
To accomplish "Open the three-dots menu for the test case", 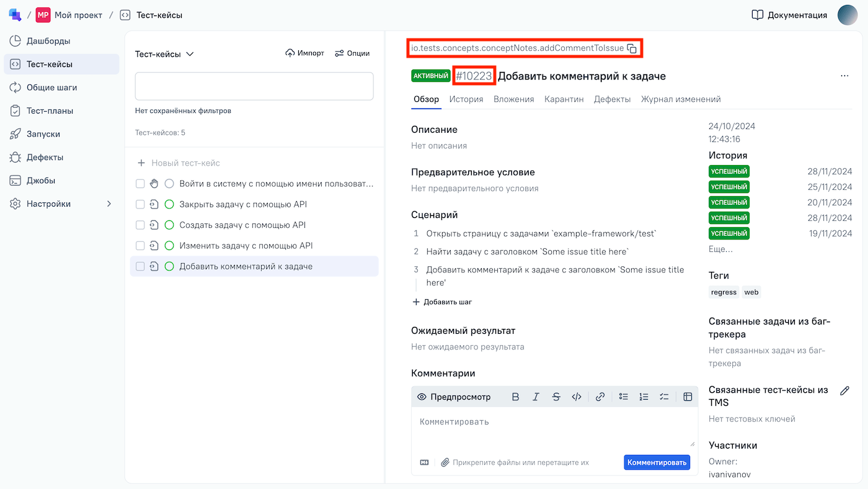I will coord(844,76).
